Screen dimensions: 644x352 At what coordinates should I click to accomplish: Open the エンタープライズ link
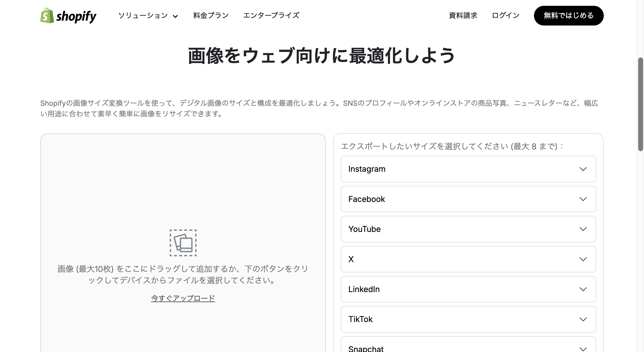click(x=271, y=15)
